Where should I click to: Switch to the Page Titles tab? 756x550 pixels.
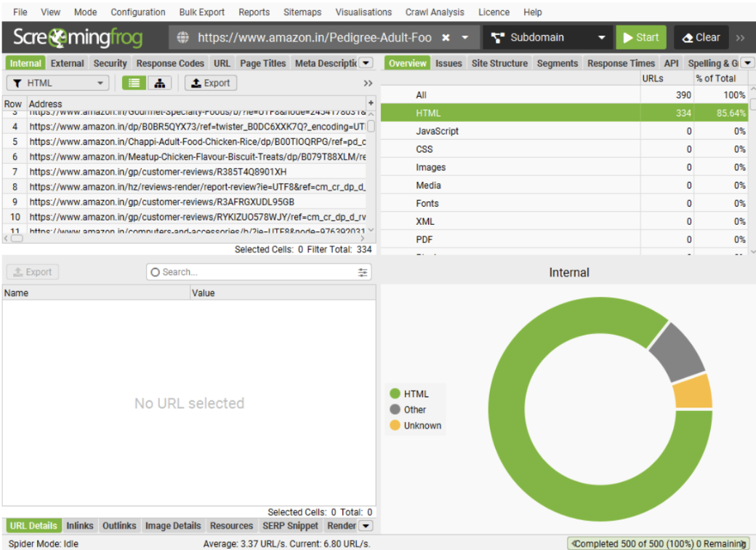262,63
